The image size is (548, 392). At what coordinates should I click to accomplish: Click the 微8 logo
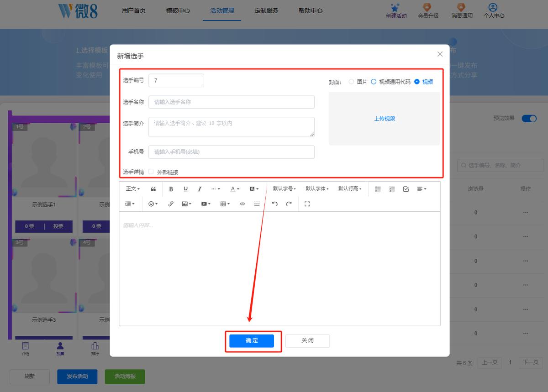point(78,10)
